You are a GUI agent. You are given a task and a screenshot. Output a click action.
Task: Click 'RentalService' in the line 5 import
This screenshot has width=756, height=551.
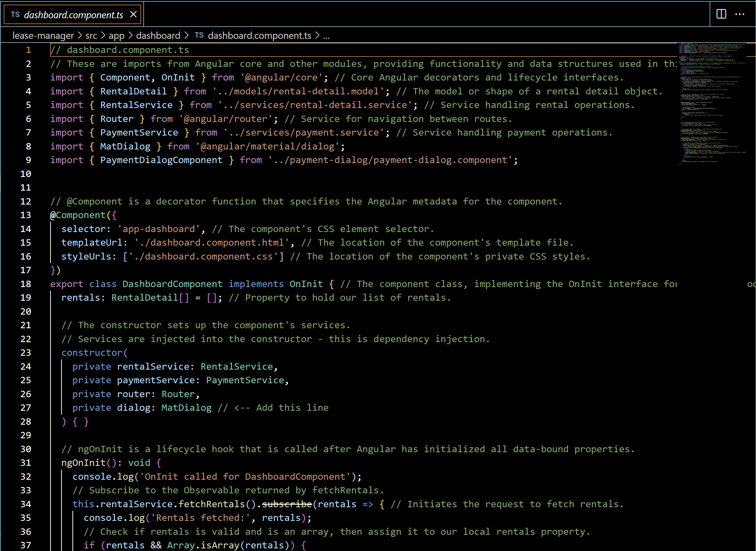(136, 105)
